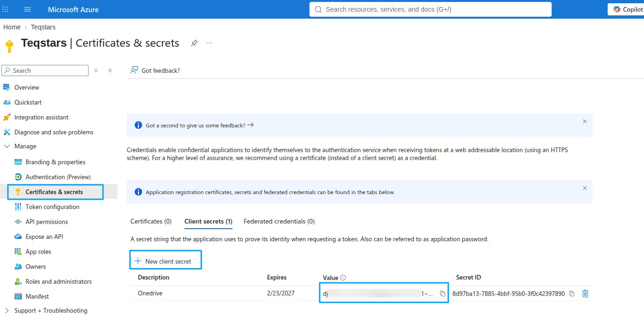Viewport: 644px width, 322px height.
Task: Click the Value column info icon
Action: [x=343, y=278]
